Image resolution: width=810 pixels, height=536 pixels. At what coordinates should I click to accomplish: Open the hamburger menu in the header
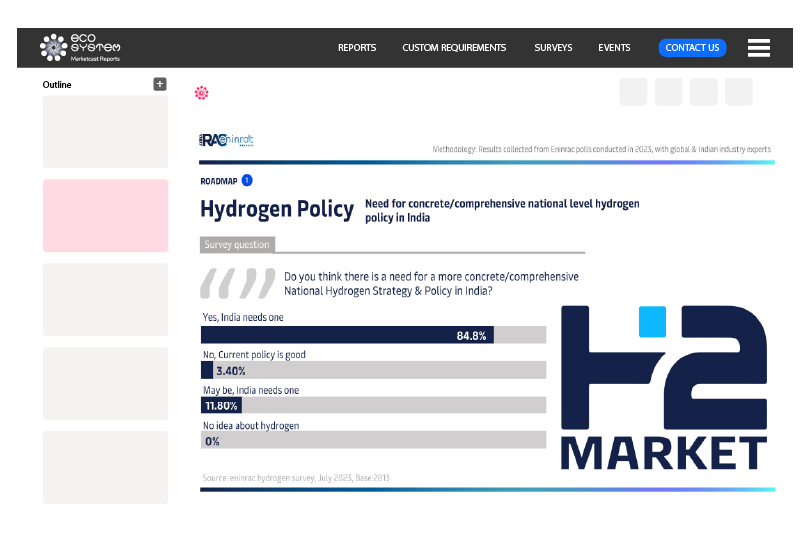tap(758, 47)
